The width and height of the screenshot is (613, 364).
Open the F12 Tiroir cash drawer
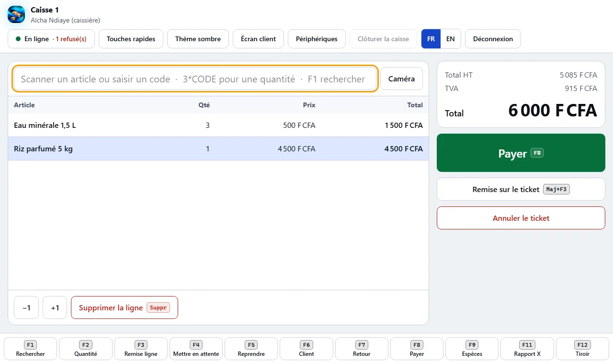(x=582, y=349)
